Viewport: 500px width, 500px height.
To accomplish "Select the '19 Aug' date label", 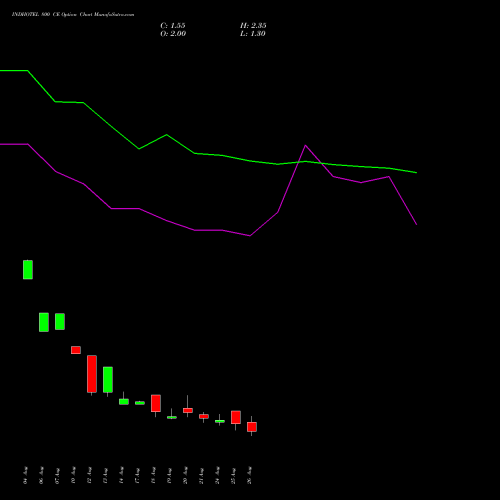I will (x=169, y=475).
